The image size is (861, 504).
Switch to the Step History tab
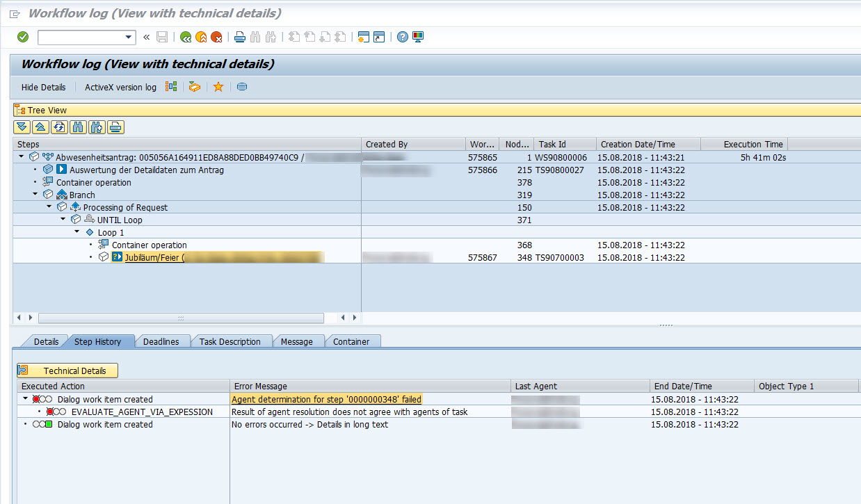(98, 341)
